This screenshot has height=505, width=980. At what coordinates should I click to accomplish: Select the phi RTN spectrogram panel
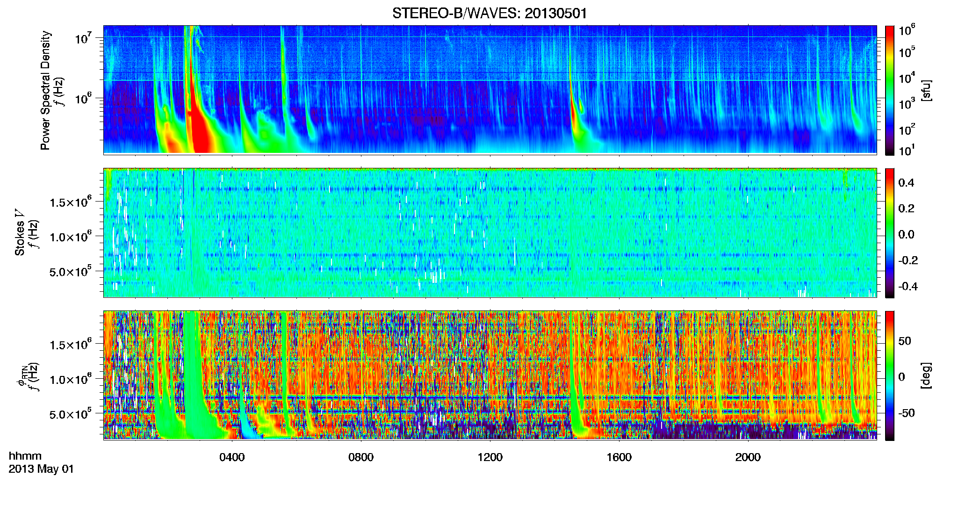tap(490, 375)
